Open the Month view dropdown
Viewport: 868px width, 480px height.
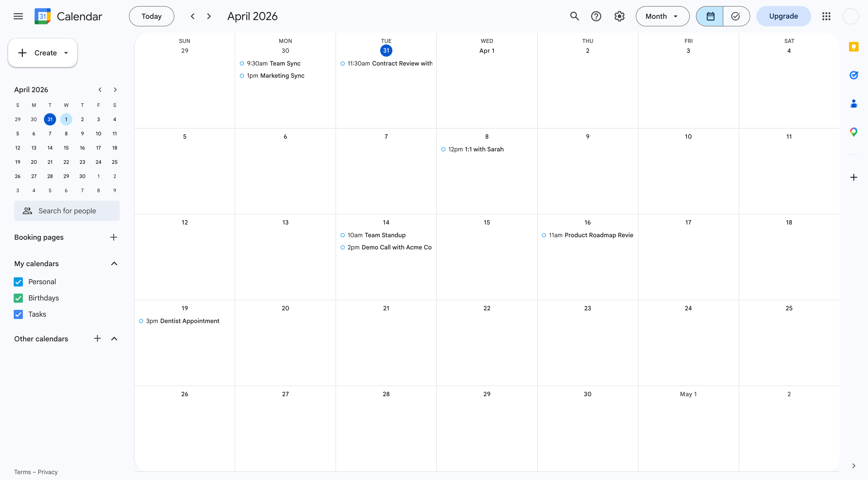tap(662, 16)
